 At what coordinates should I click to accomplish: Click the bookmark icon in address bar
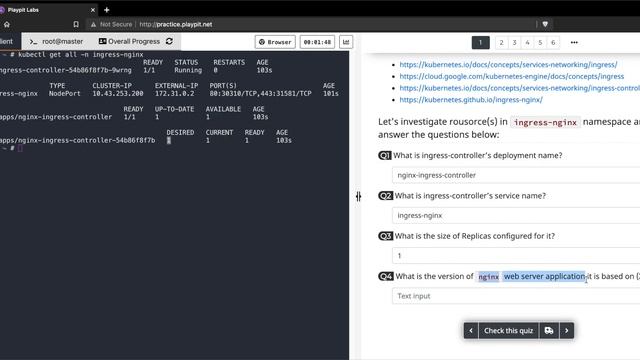click(x=76, y=24)
